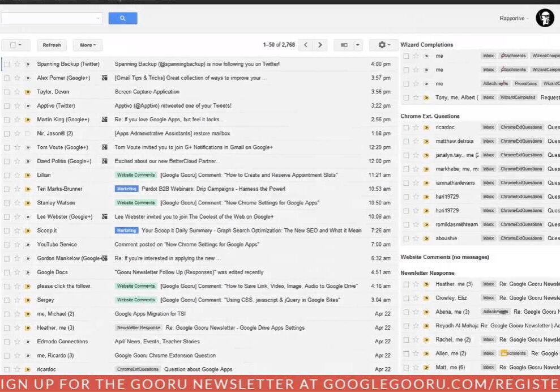
Task: Star the Lillian email
Action: [x=17, y=175]
